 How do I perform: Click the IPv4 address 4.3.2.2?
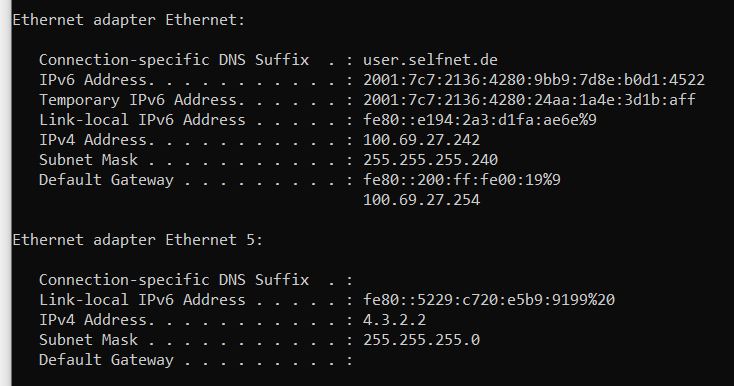[x=395, y=320]
